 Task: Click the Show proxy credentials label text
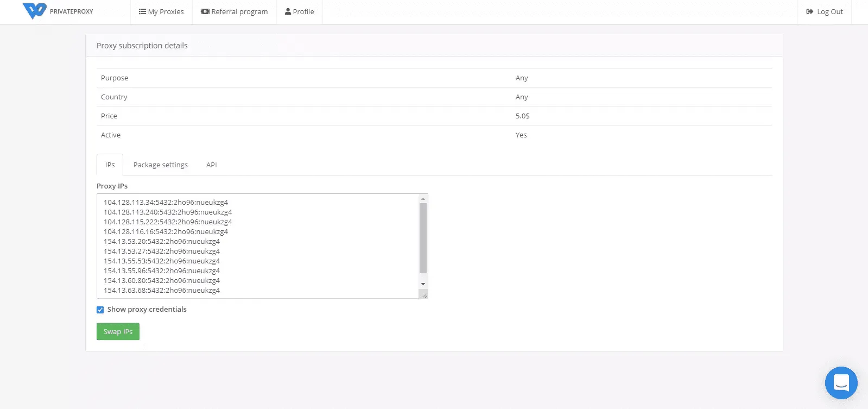147,309
